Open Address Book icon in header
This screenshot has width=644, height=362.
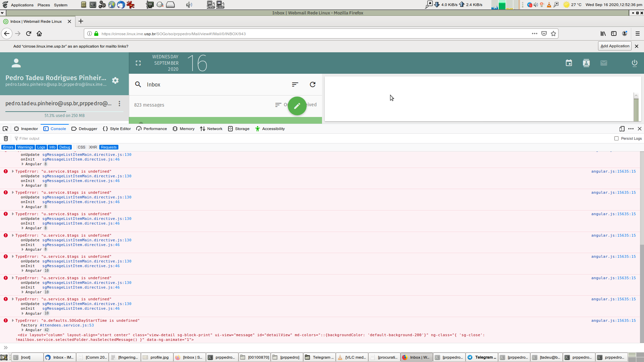click(586, 63)
